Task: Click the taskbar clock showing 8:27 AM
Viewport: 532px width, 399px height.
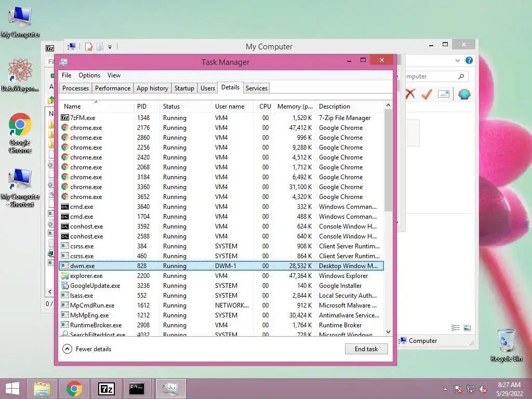Action: pos(509,389)
